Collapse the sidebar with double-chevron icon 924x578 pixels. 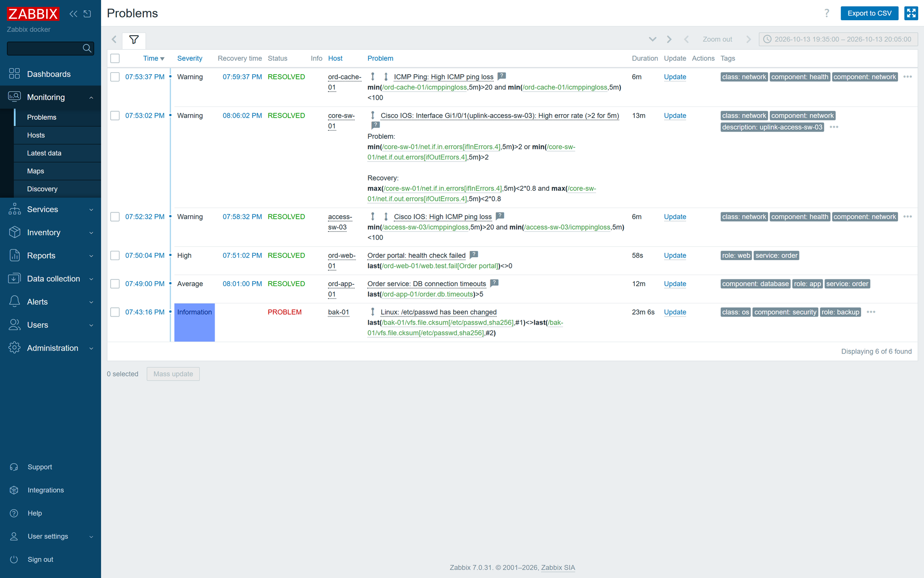[73, 14]
